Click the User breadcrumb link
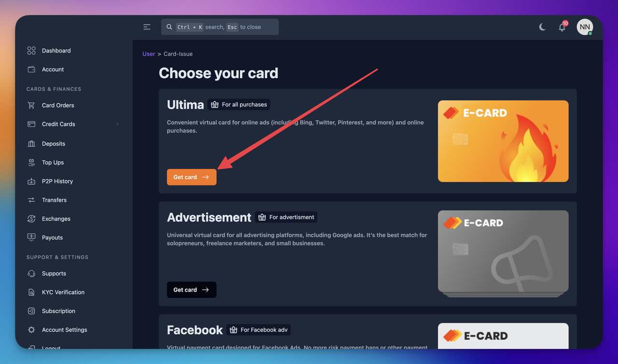Viewport: 618px width, 364px height. tap(149, 54)
